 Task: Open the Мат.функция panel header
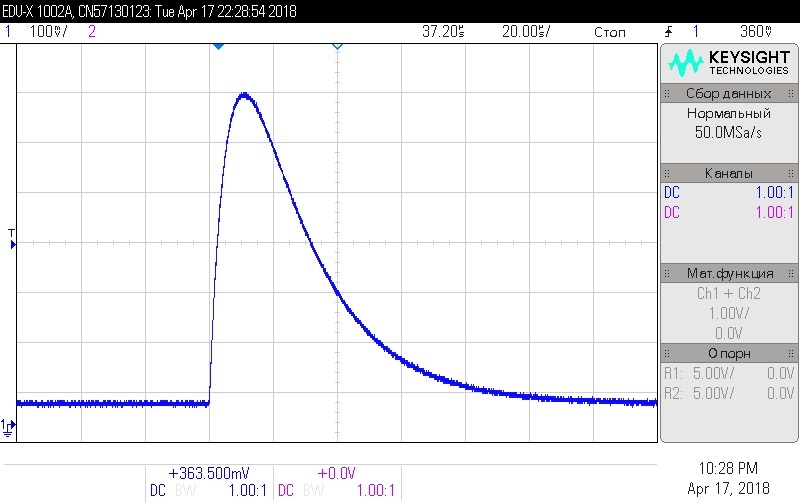click(729, 273)
